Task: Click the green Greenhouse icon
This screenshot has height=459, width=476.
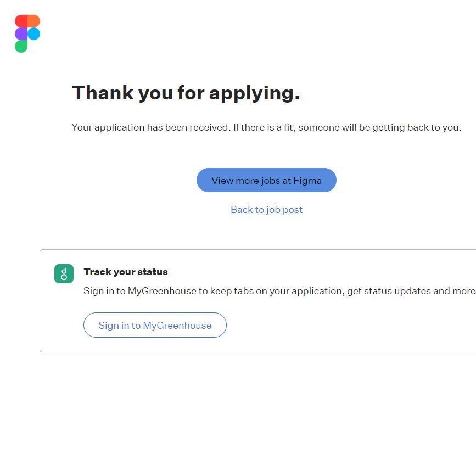Action: (64, 273)
